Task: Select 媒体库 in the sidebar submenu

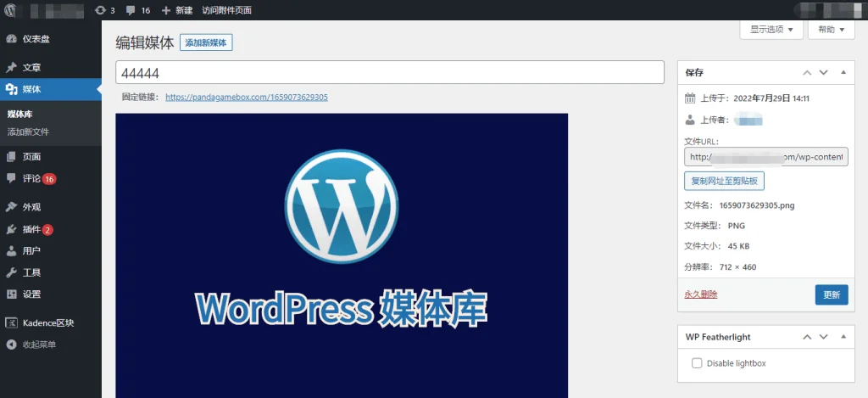Action: pos(20,115)
